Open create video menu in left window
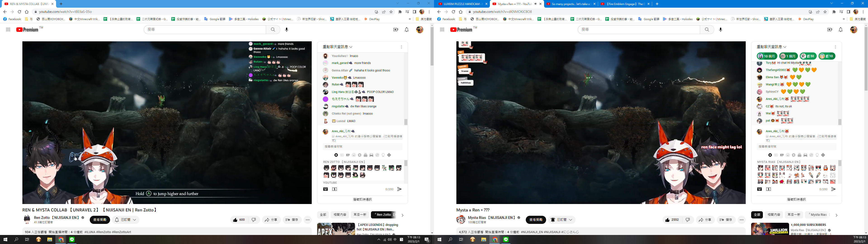 click(396, 30)
